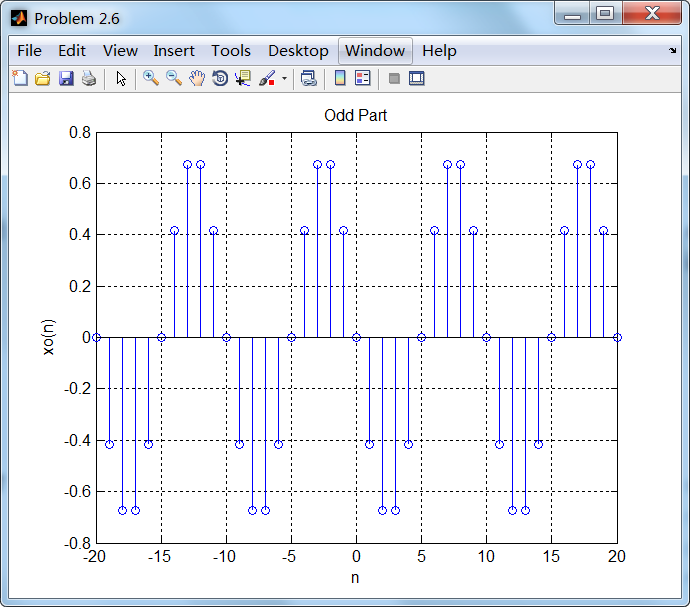690x607 pixels.
Task: Click the 'xo(n)' y-axis label
Action: coord(48,337)
